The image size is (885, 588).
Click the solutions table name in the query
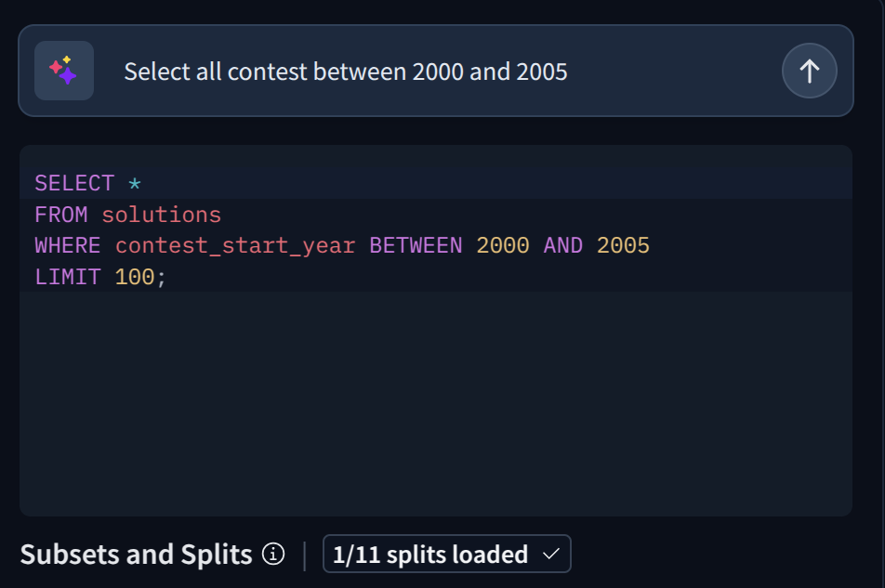click(163, 215)
